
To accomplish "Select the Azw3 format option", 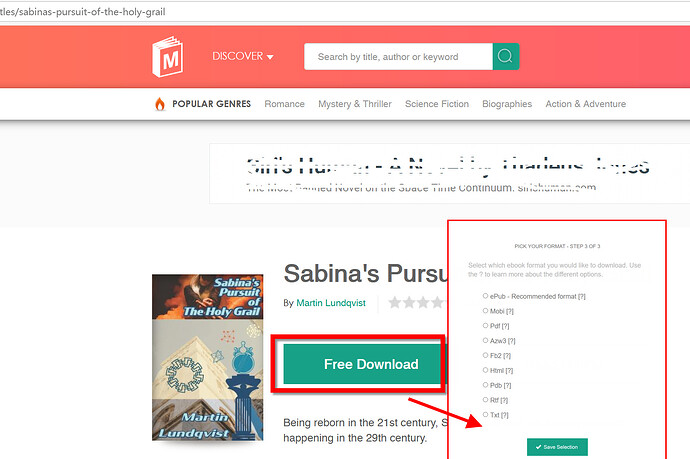I will click(485, 340).
